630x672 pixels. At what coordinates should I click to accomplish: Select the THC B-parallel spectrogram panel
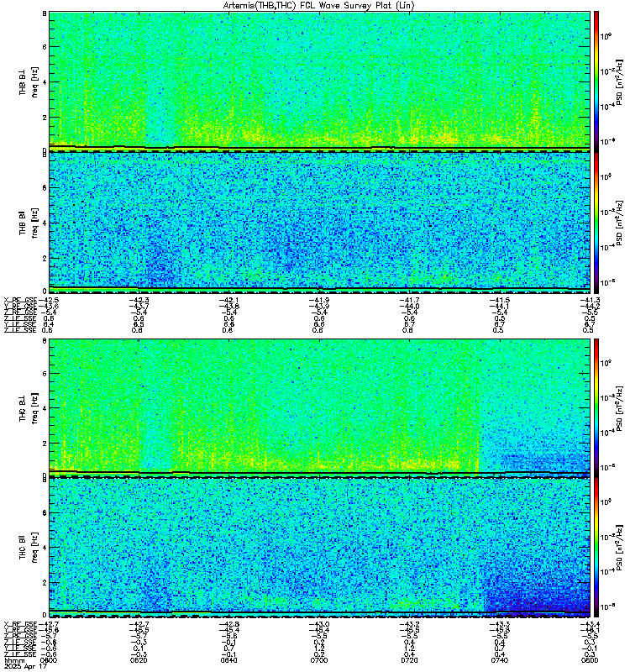click(x=320, y=548)
